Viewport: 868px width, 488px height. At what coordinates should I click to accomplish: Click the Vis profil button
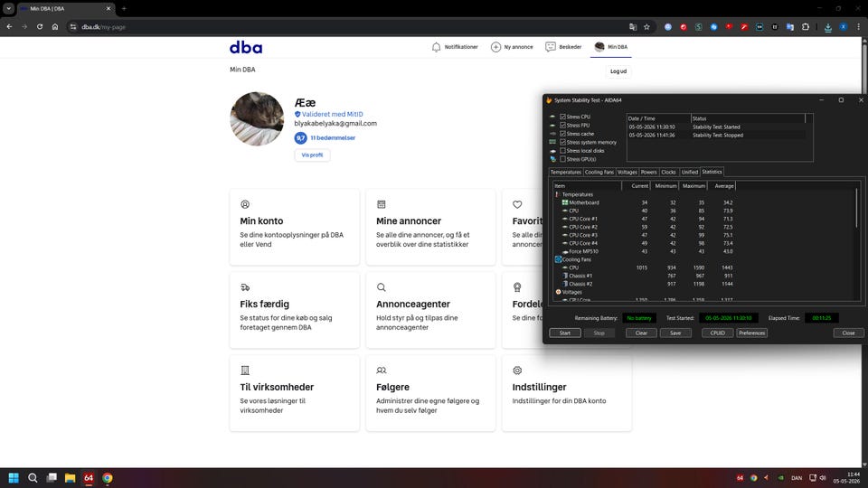coord(312,155)
